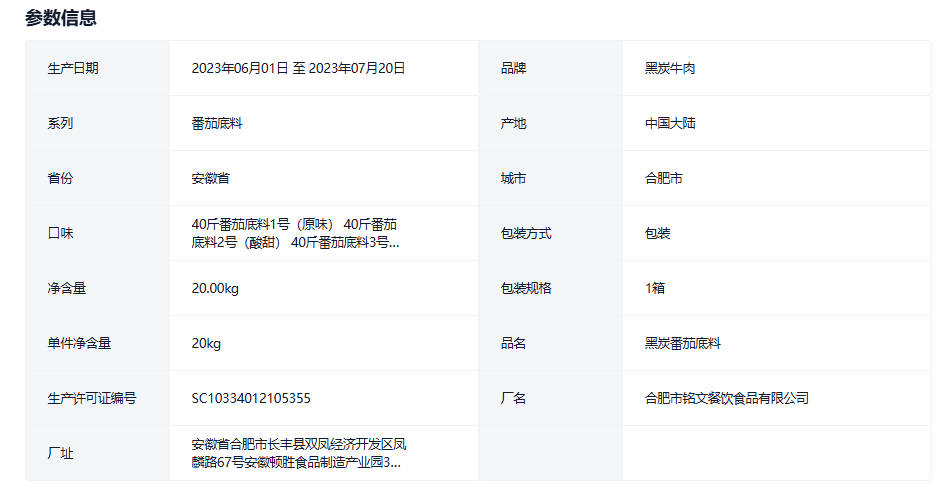
Task: Click the 厂名 label cell
Action: [x=513, y=398]
